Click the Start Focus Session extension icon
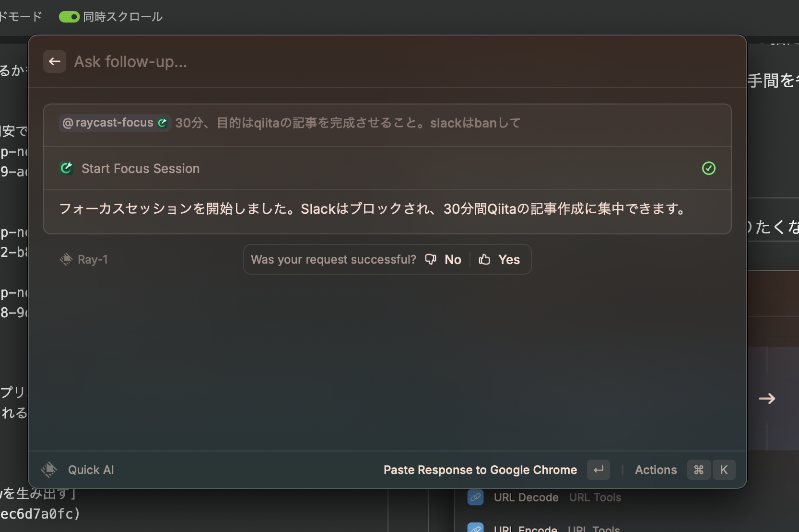799x532 pixels. click(x=66, y=168)
